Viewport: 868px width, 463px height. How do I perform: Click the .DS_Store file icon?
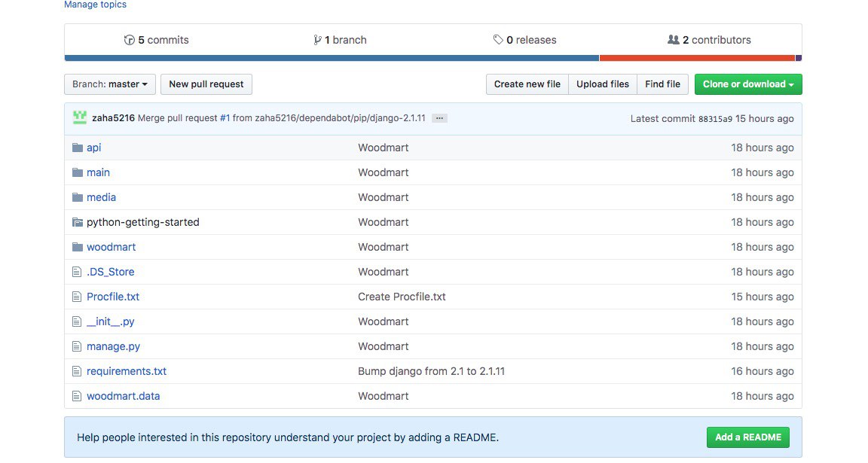pos(77,273)
